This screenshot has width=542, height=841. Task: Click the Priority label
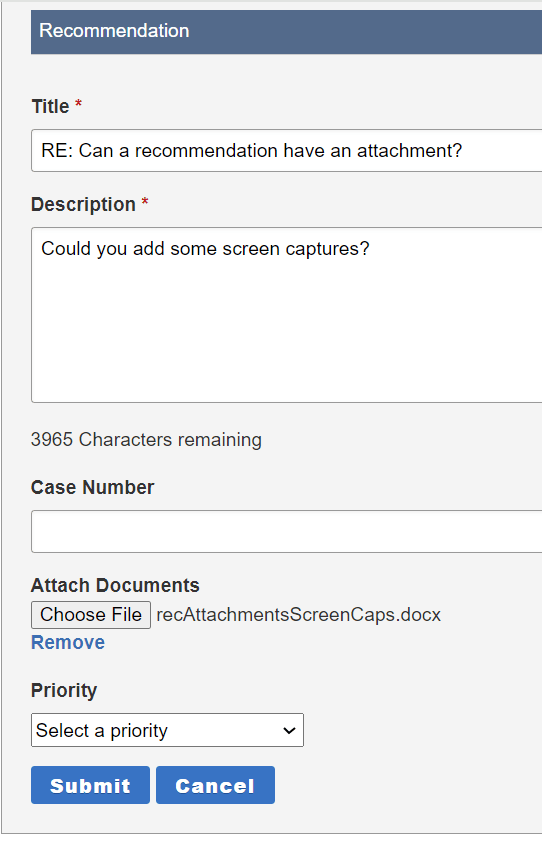coord(64,690)
